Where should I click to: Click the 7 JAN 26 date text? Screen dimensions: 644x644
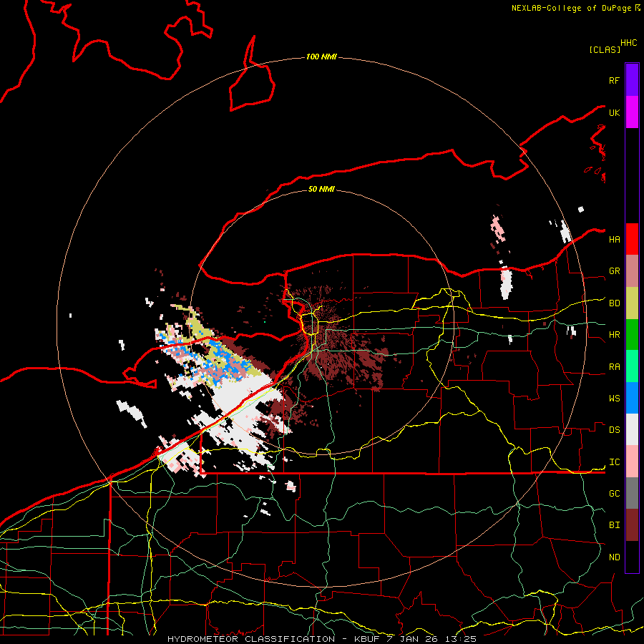(412, 639)
